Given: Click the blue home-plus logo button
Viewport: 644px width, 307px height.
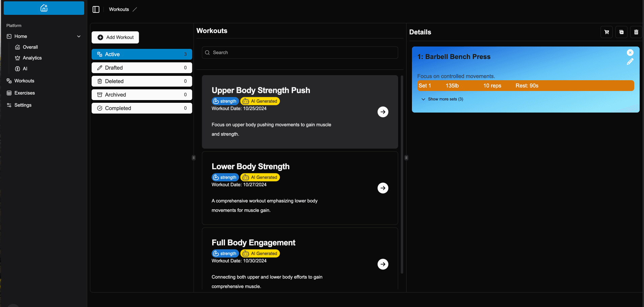Looking at the screenshot, I should click(44, 8).
